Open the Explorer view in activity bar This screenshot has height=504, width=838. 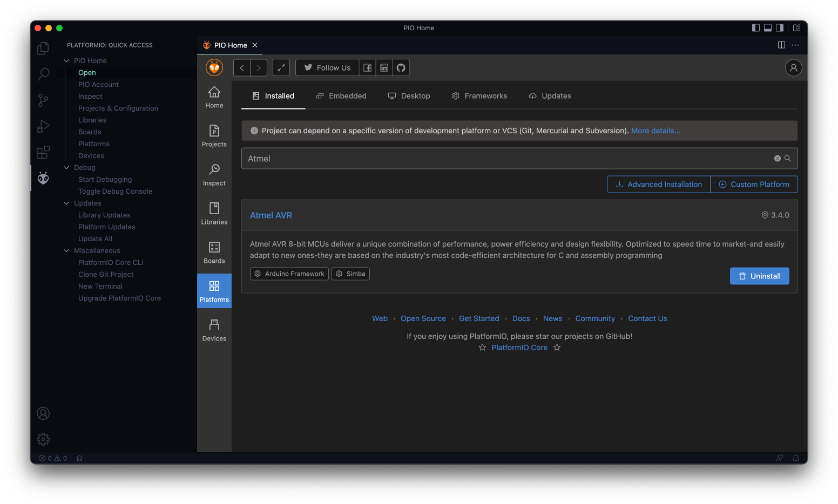tap(43, 49)
